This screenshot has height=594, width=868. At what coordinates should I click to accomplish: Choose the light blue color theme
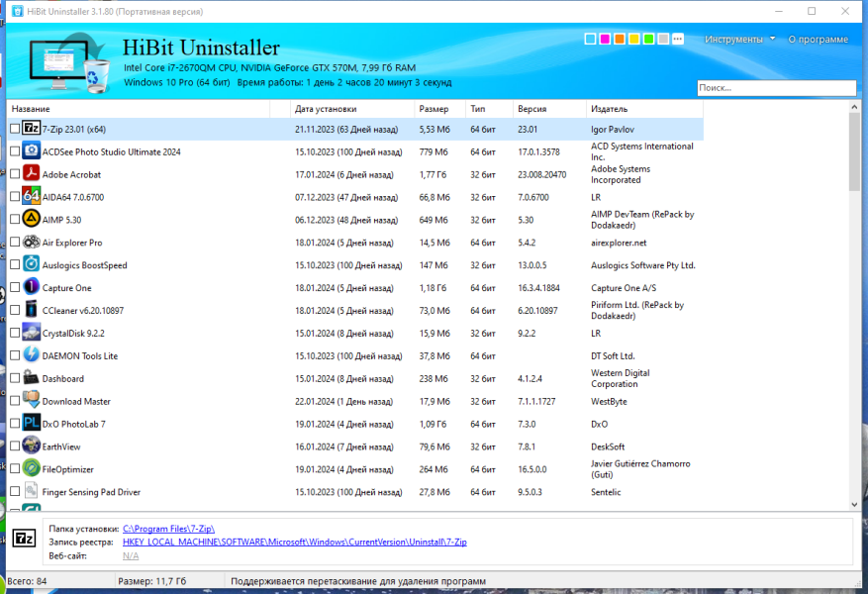tap(590, 39)
